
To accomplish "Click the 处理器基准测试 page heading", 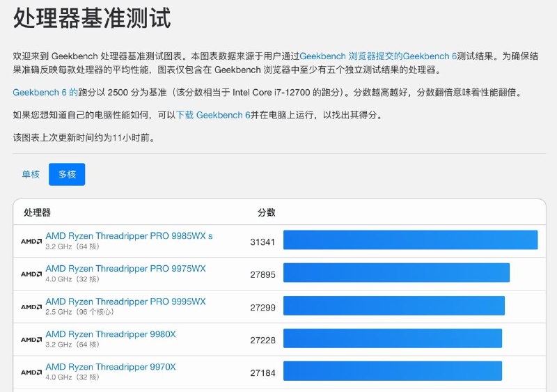I will 92,18.
